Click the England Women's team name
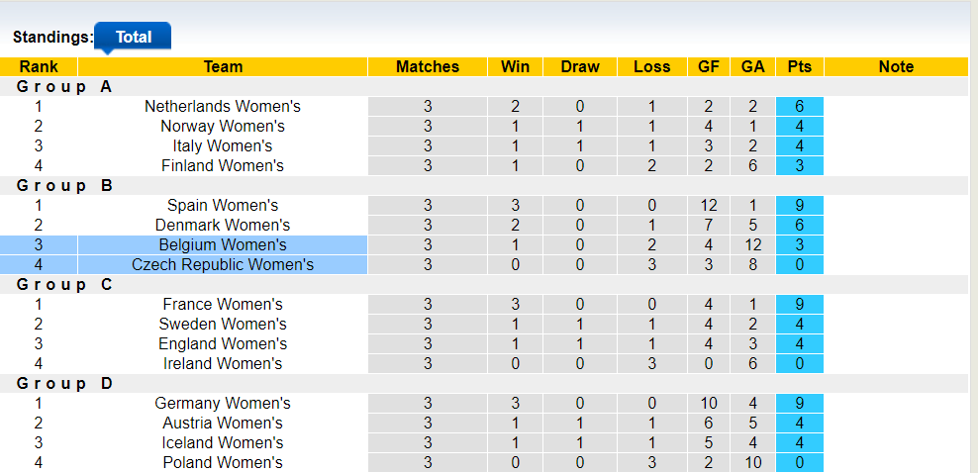This screenshot has width=980, height=473. pyautogui.click(x=223, y=343)
